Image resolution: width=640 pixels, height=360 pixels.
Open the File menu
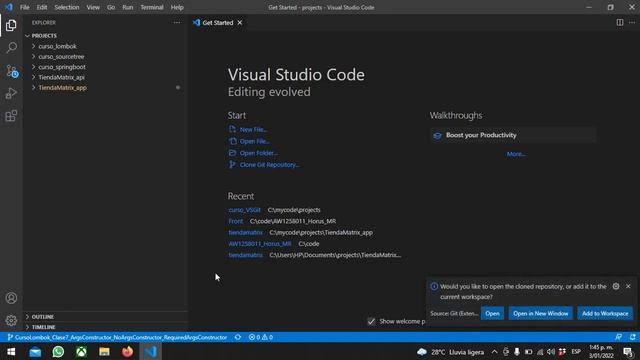click(x=24, y=7)
